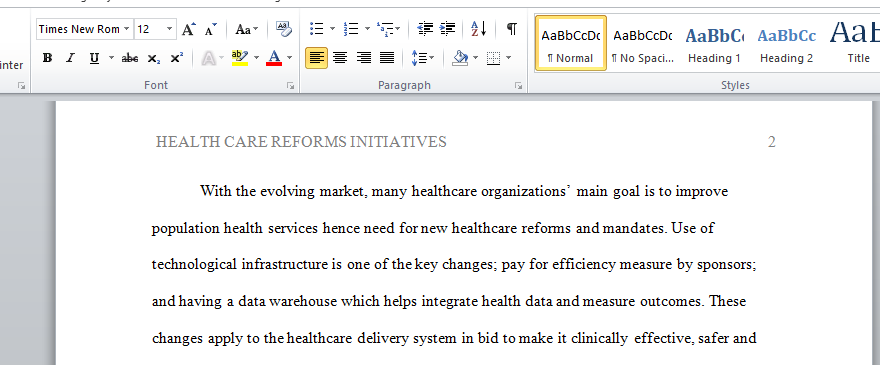
Task: Apply the Heading 1 style
Action: click(x=714, y=43)
